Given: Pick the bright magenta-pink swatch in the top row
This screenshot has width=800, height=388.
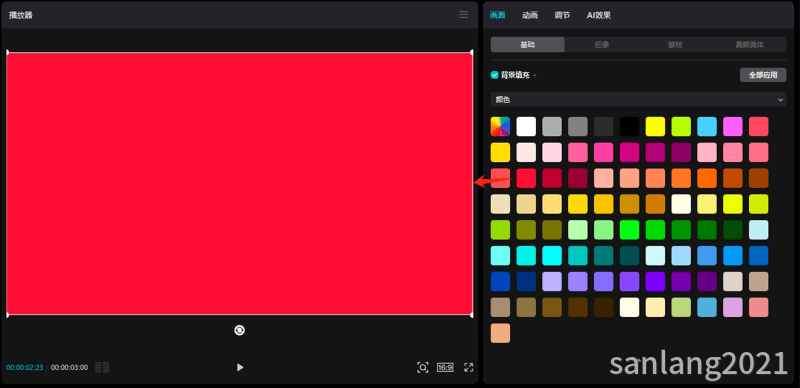Looking at the screenshot, I should coord(733,126).
